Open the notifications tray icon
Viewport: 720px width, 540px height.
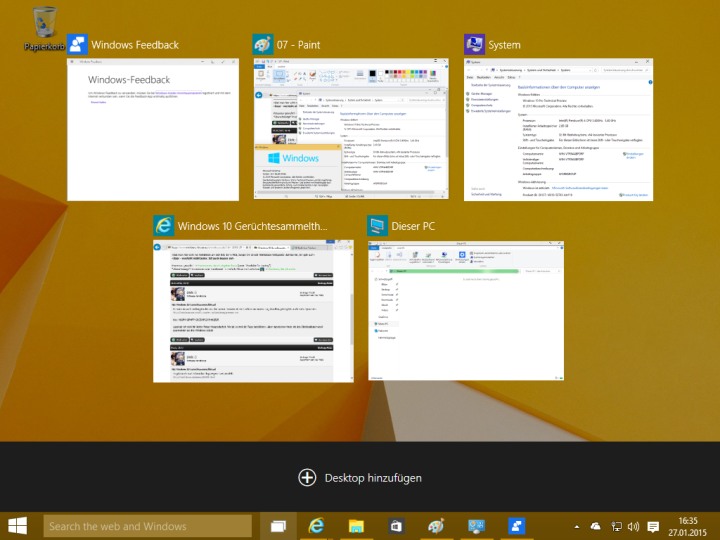tap(653, 527)
